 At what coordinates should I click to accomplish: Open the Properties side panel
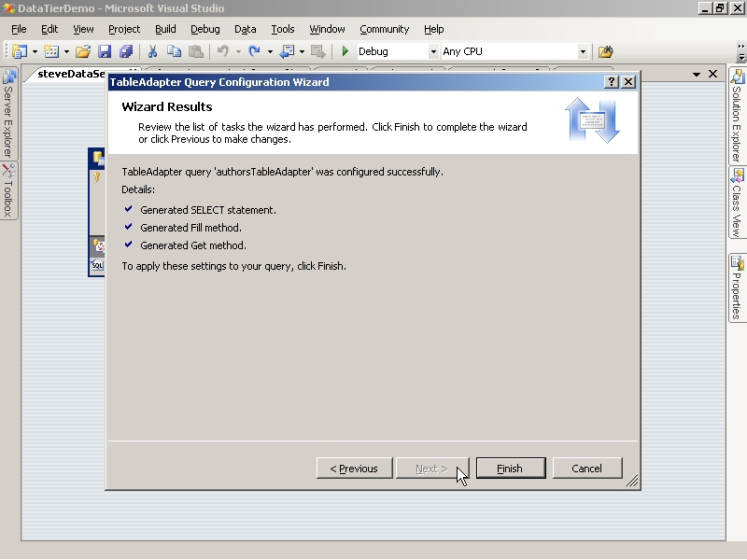pos(737,288)
